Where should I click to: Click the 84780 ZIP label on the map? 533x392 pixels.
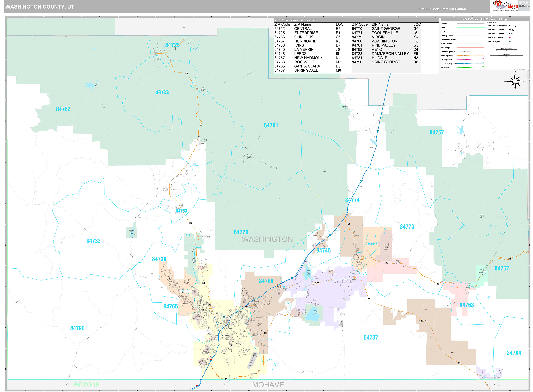point(266,281)
